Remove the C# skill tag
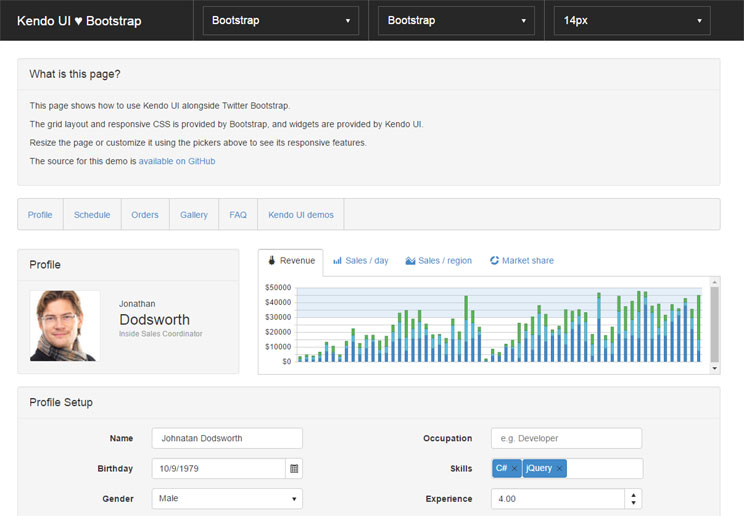 pyautogui.click(x=514, y=469)
